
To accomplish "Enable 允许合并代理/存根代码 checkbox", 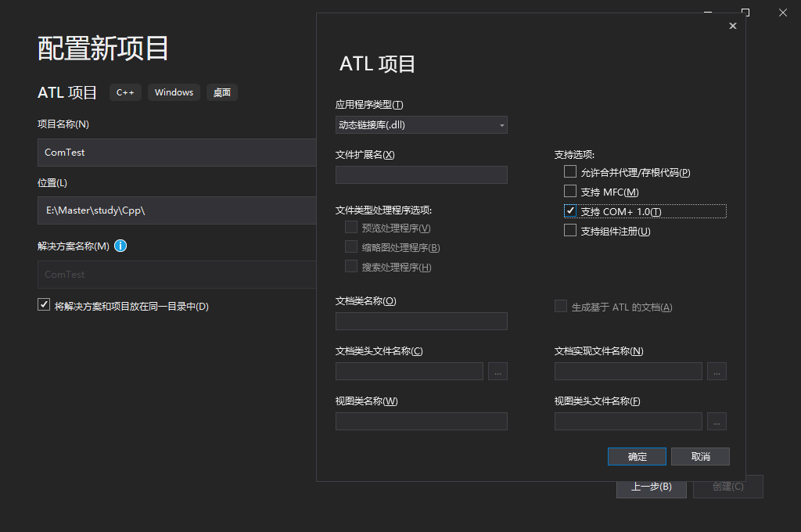I will (x=570, y=171).
